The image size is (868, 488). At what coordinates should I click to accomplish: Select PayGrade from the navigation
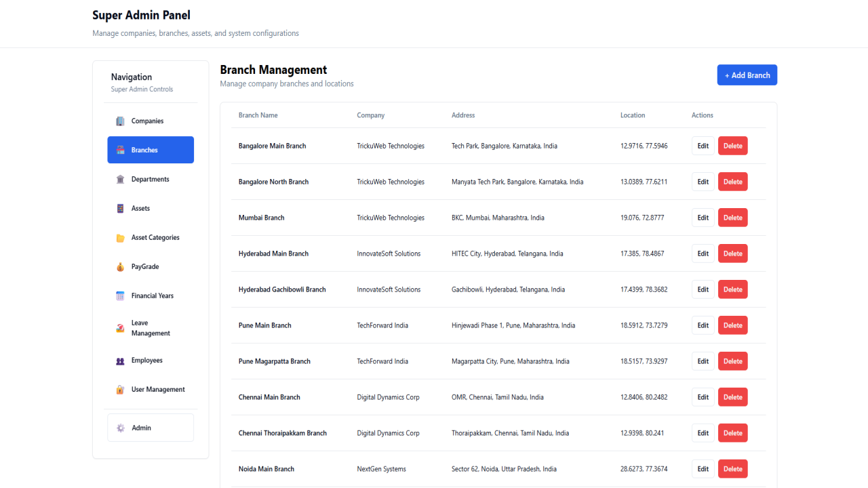coord(151,267)
